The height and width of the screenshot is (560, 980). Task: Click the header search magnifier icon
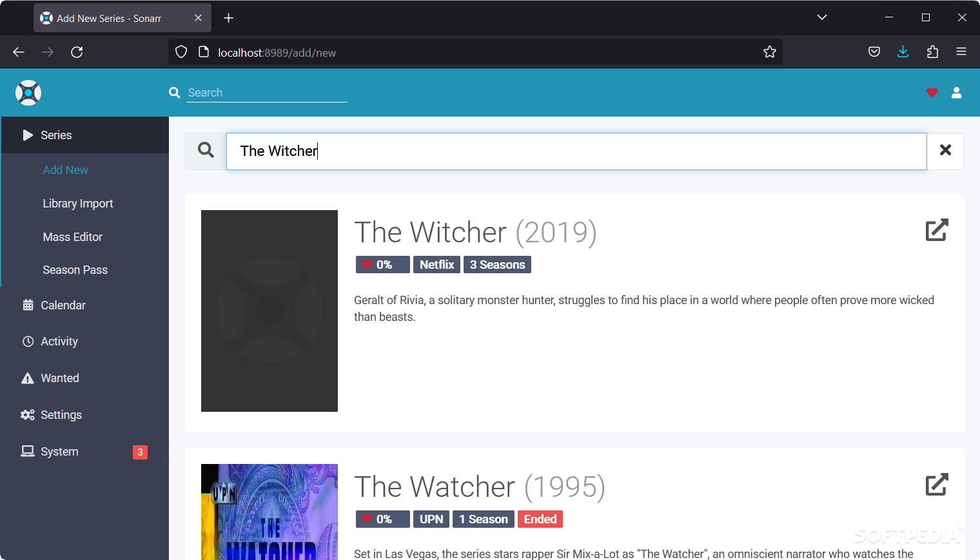coord(174,92)
